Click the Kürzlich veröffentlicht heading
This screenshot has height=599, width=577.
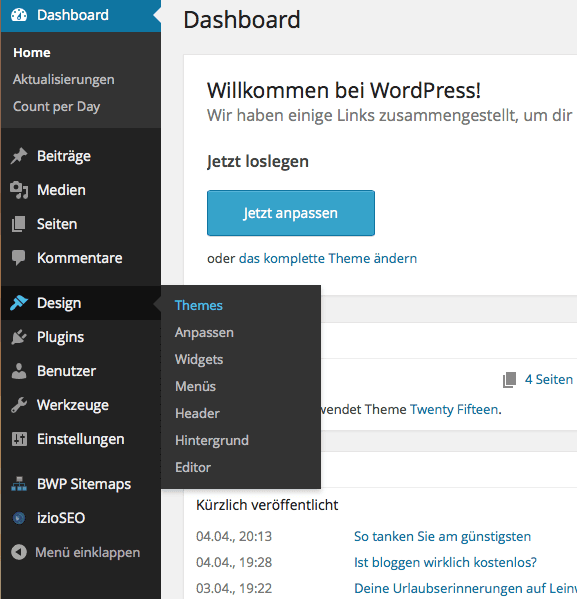267,505
